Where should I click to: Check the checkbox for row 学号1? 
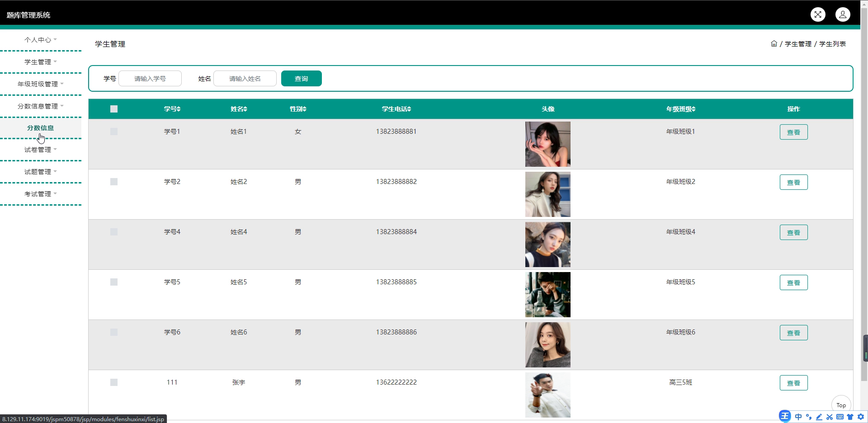coord(114,132)
